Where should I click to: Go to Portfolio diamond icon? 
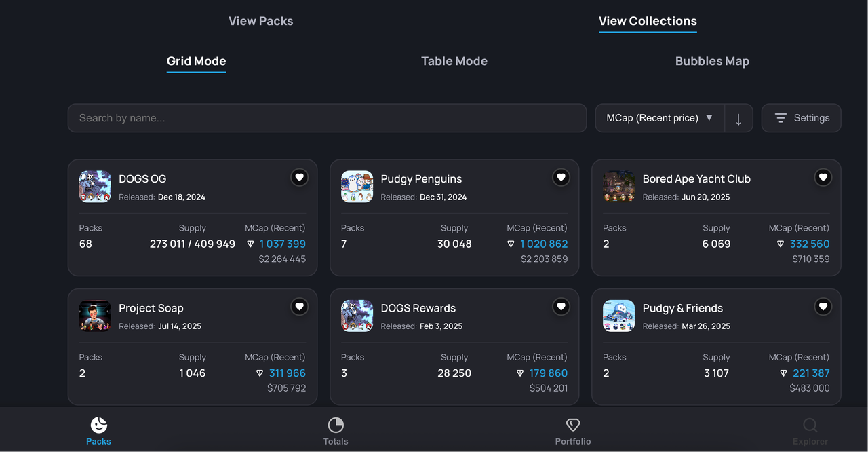pyautogui.click(x=573, y=426)
